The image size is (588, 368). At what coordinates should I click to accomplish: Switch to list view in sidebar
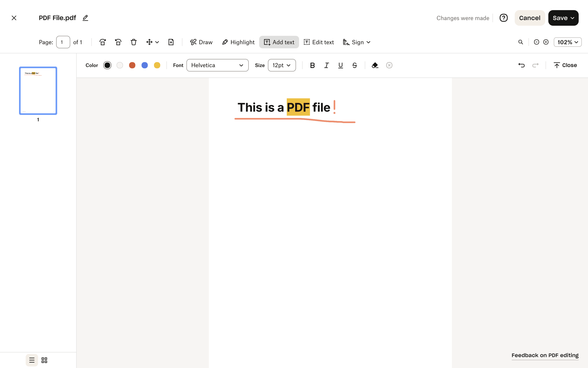32,360
